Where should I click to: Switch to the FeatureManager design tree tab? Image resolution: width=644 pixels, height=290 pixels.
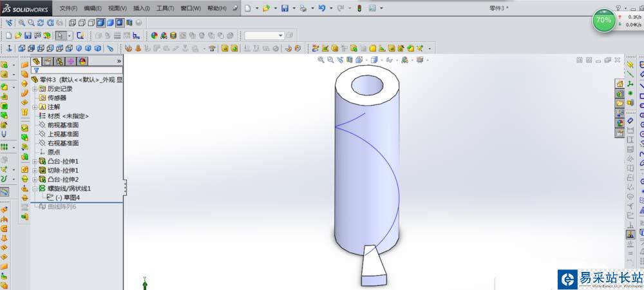37,61
